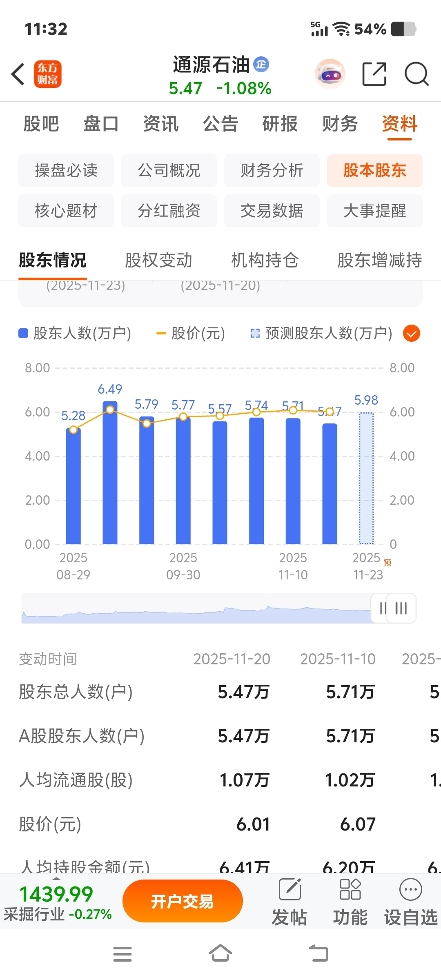Tap the predicted 5.98 dashed bar
The height and width of the screenshot is (980, 441).
click(x=366, y=478)
